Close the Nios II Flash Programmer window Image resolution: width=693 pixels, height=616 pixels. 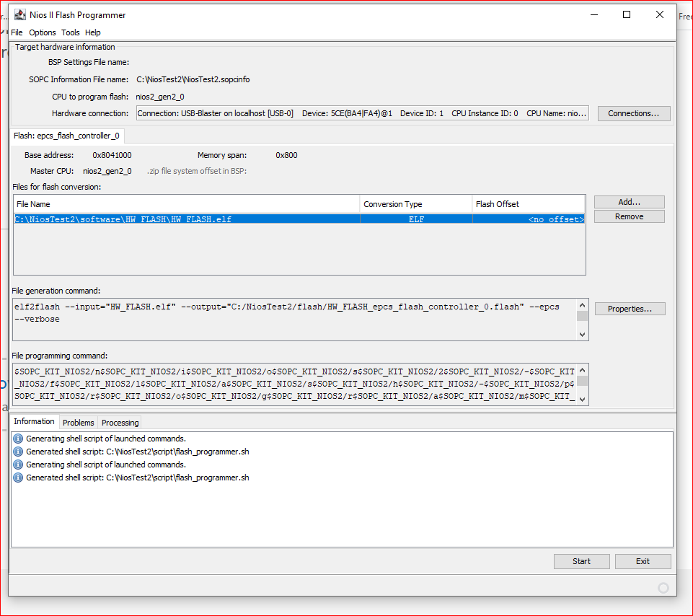[660, 14]
